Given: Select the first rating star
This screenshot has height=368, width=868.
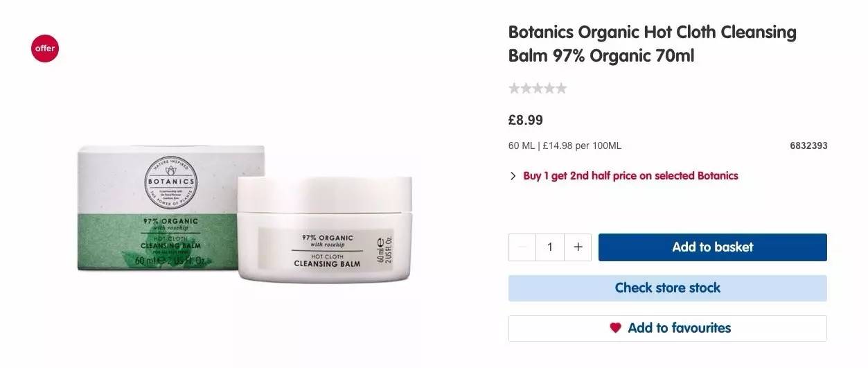Looking at the screenshot, I should [514, 88].
